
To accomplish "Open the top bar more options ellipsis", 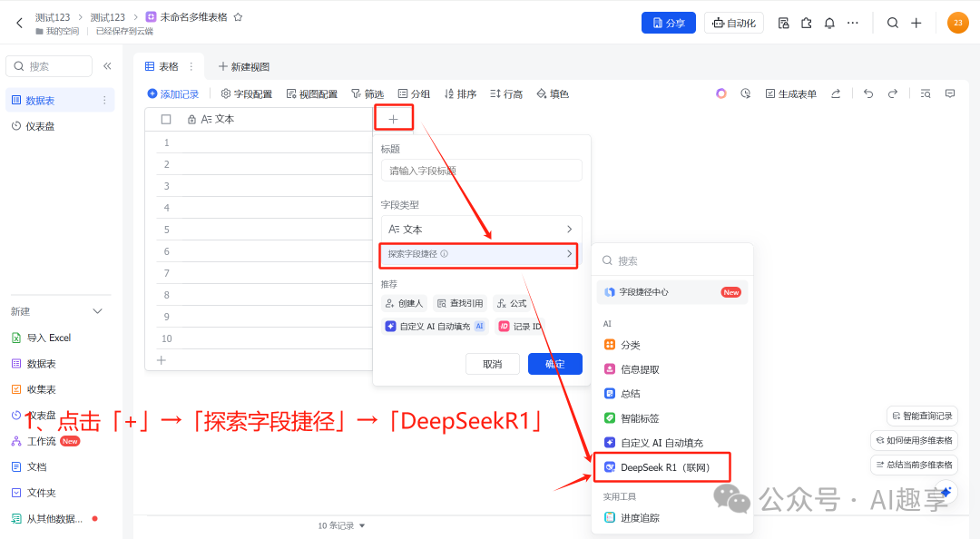I will tap(852, 23).
